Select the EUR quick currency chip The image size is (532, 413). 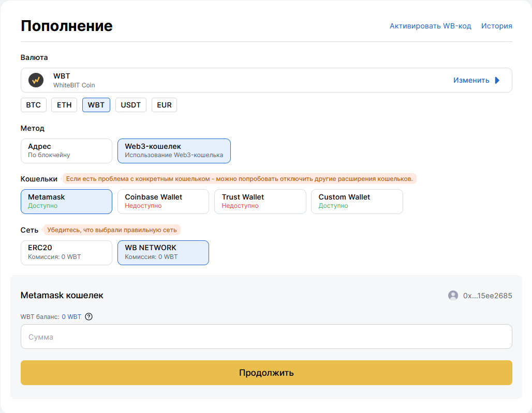[x=164, y=105]
